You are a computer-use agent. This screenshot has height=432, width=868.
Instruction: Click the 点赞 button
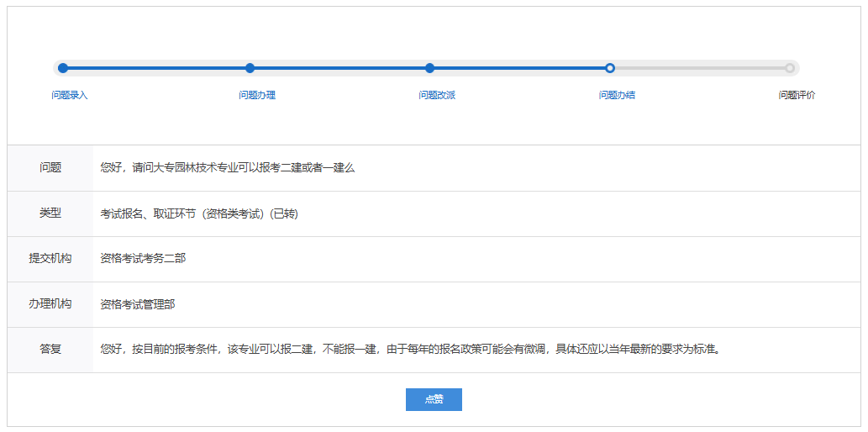[434, 399]
